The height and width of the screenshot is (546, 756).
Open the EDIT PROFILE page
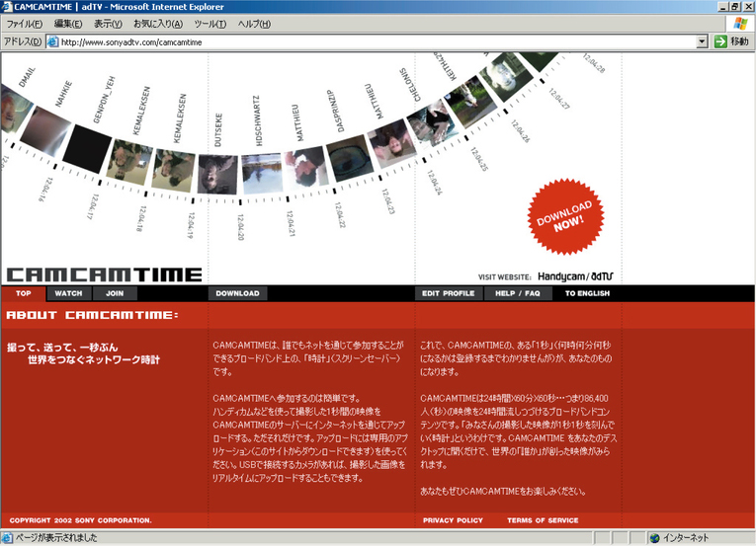point(448,293)
